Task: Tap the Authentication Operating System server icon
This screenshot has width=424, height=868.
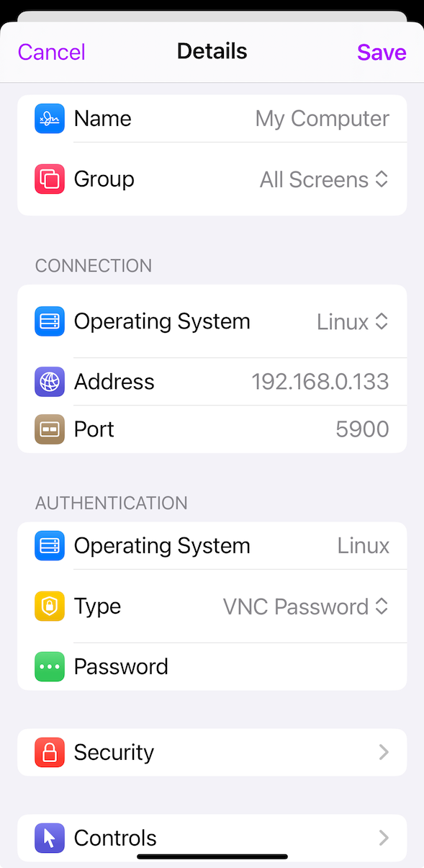Action: pos(50,546)
